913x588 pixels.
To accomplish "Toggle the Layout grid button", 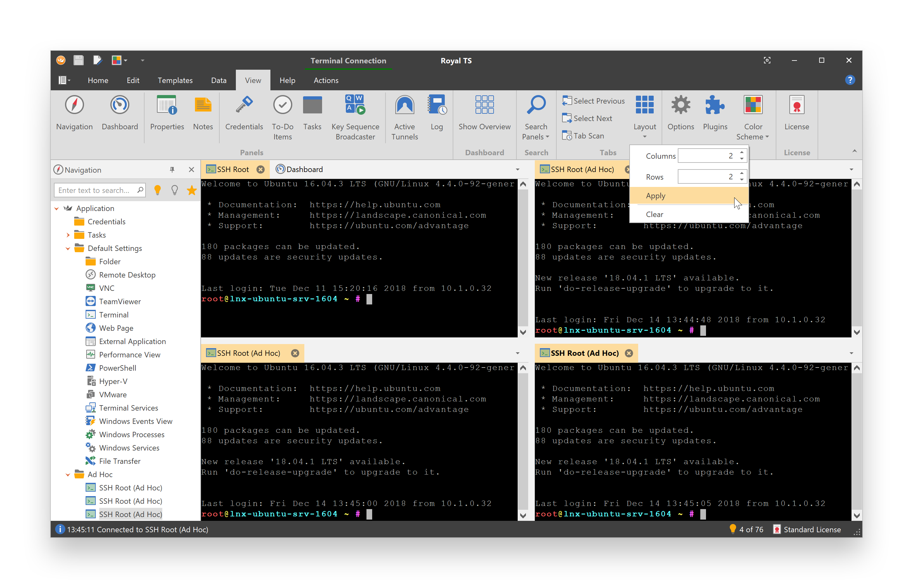I will 644,117.
